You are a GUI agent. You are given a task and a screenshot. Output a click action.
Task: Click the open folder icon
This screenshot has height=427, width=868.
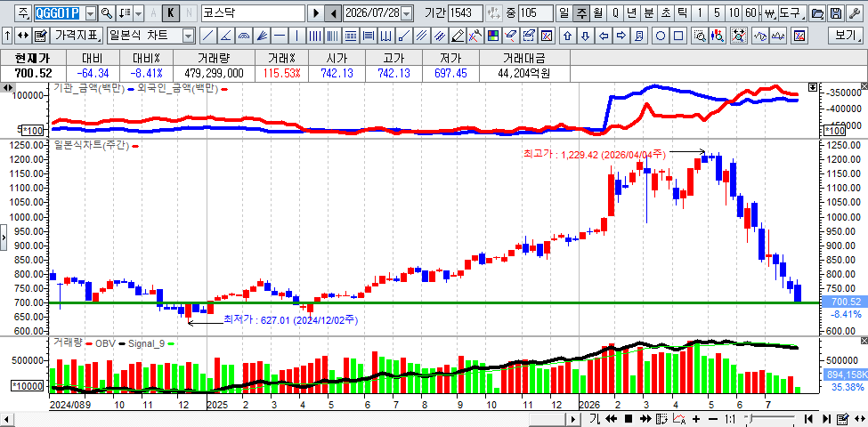click(x=817, y=12)
